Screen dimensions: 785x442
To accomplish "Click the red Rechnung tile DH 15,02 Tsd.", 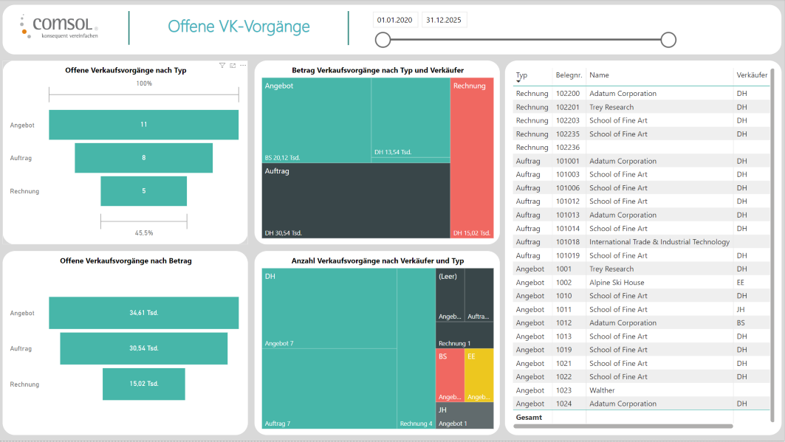I will 472,158.
